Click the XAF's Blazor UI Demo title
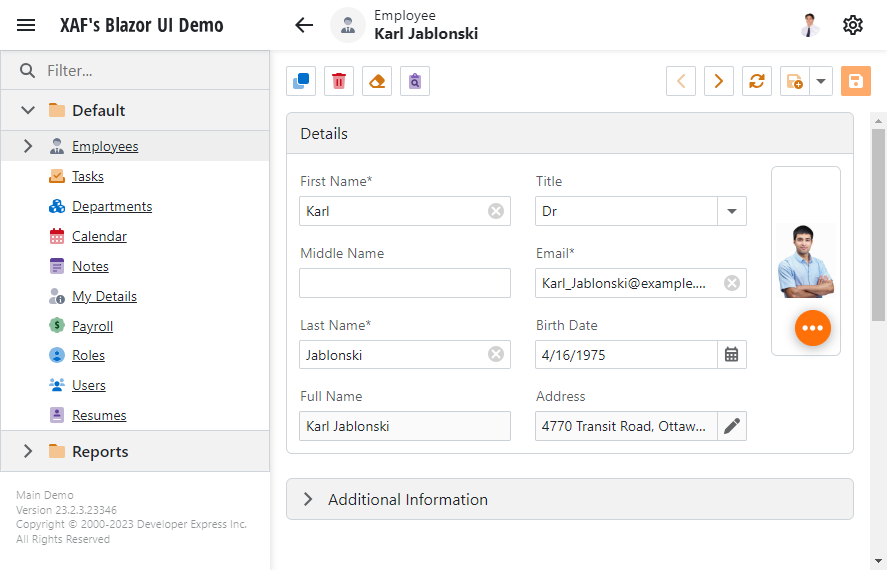This screenshot has height=570, width=887. [x=142, y=25]
